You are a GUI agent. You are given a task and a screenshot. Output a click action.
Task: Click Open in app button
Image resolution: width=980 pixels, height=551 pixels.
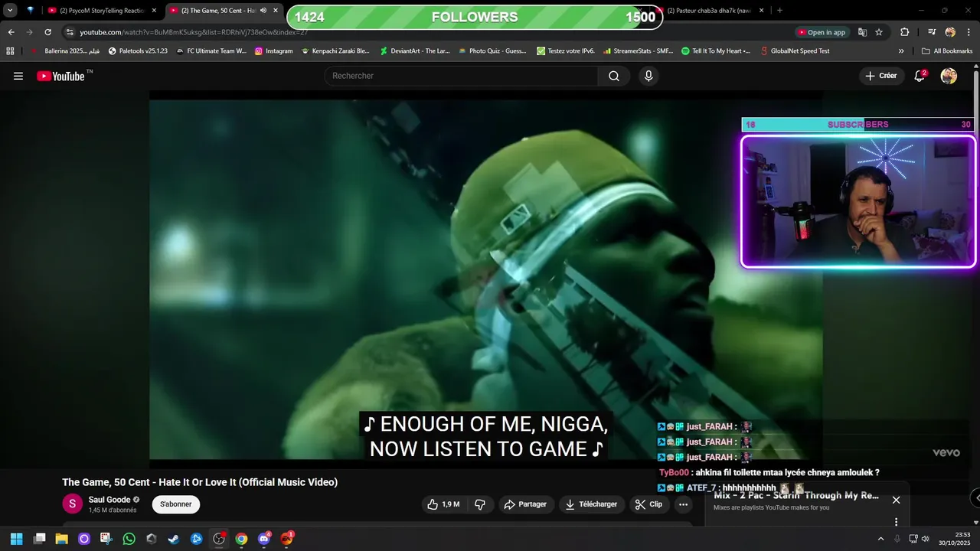pos(822,32)
